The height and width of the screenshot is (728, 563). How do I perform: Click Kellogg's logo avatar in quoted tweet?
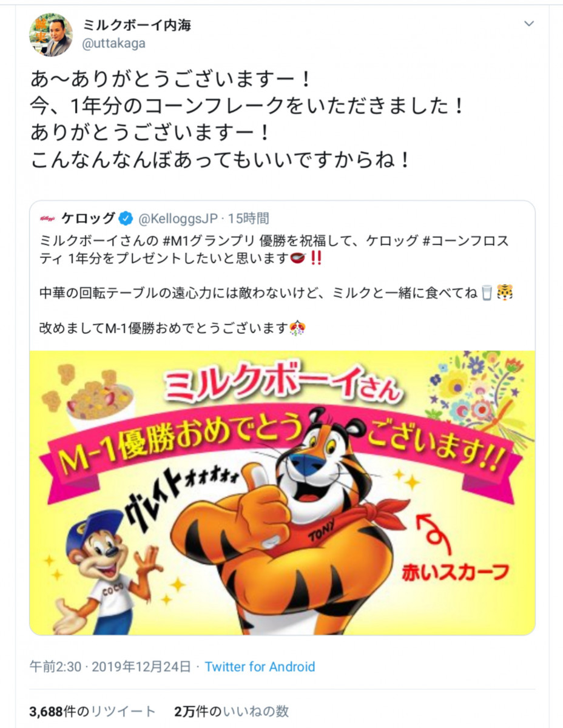click(x=48, y=217)
